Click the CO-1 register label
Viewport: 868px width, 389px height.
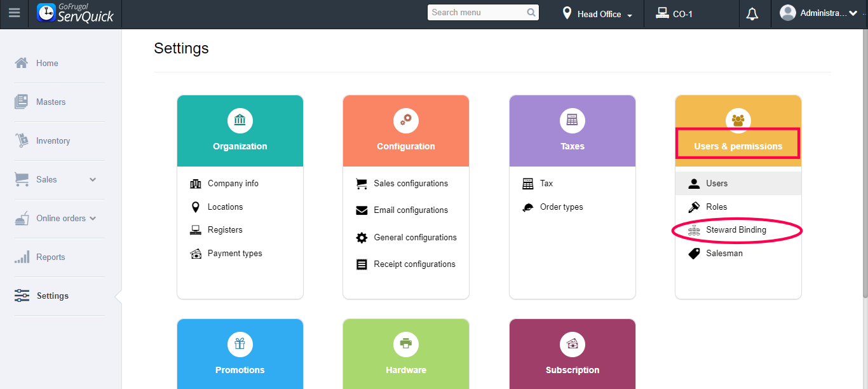[x=682, y=14]
